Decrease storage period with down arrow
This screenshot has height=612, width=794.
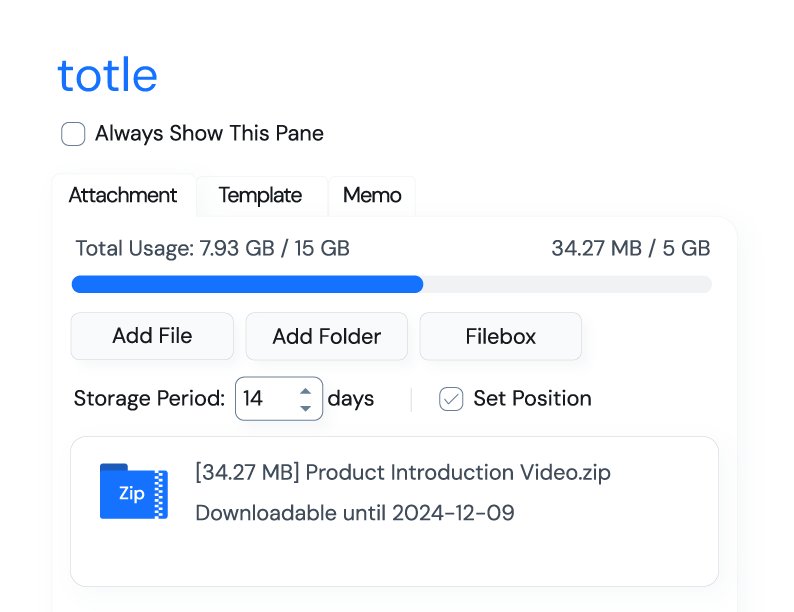point(306,407)
